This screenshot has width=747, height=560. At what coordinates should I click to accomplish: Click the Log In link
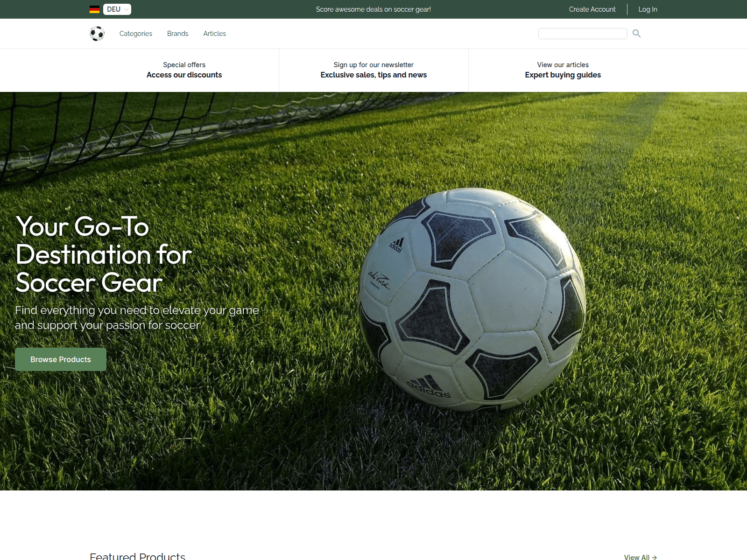pyautogui.click(x=648, y=9)
